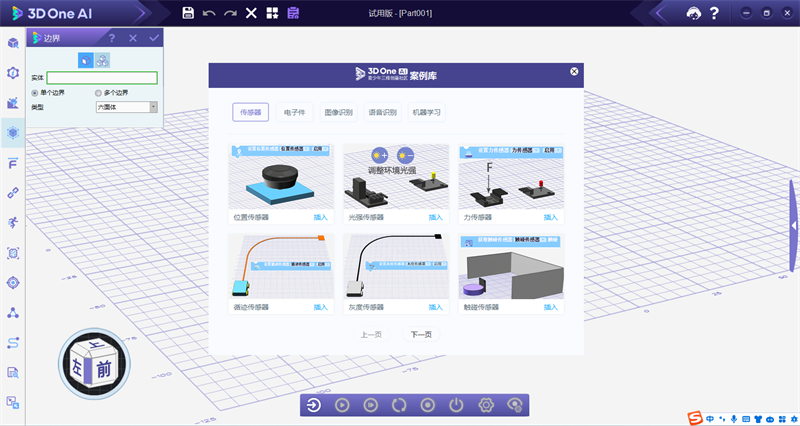Confirm the 边界 panel with checkmark
The image size is (800, 426).
tap(153, 38)
